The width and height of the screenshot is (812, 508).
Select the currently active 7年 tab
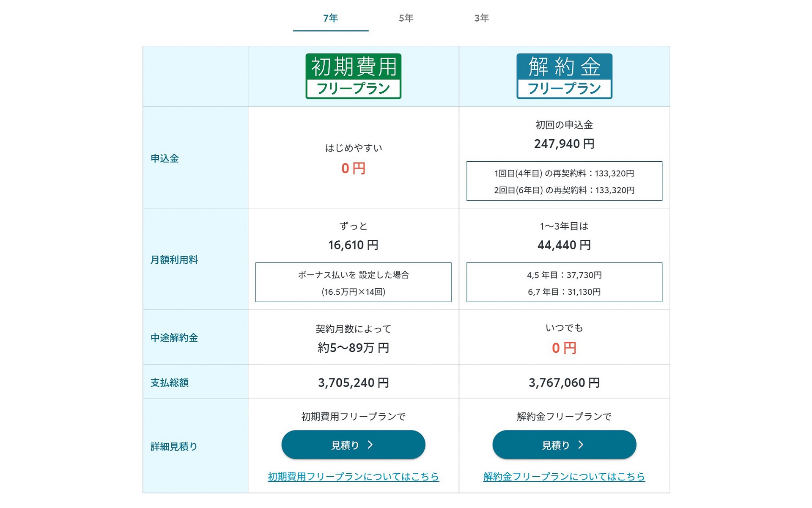pos(330,18)
